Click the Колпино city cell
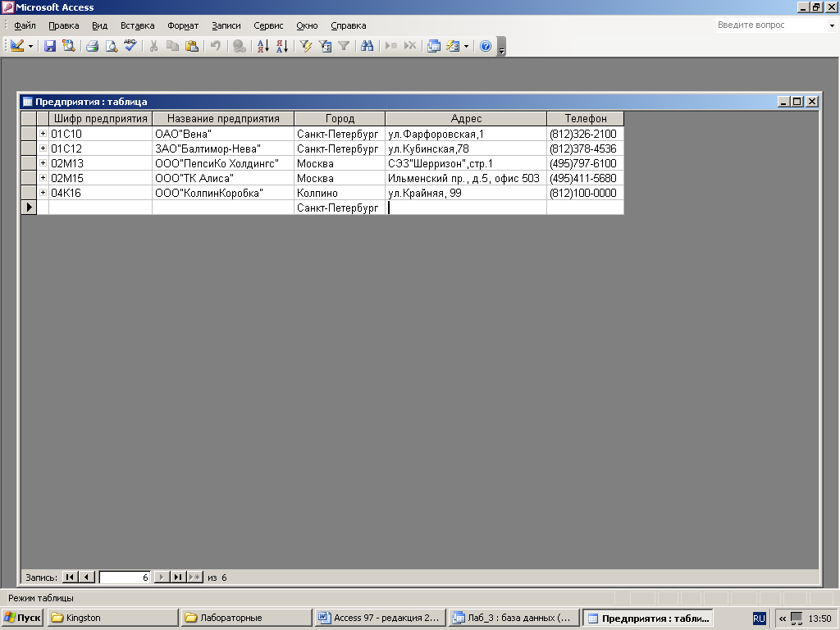Image resolution: width=840 pixels, height=630 pixels. [340, 193]
